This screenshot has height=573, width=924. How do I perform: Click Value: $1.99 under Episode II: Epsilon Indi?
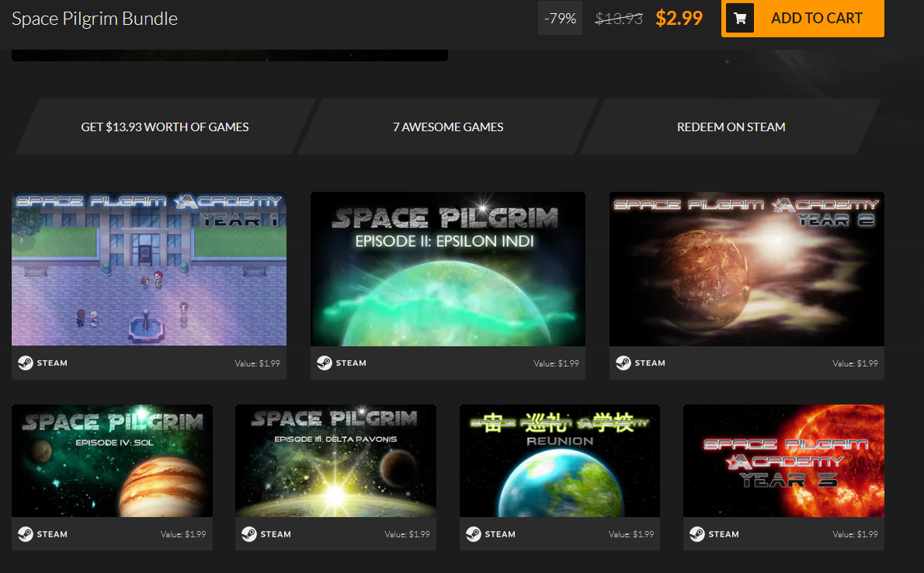point(556,363)
